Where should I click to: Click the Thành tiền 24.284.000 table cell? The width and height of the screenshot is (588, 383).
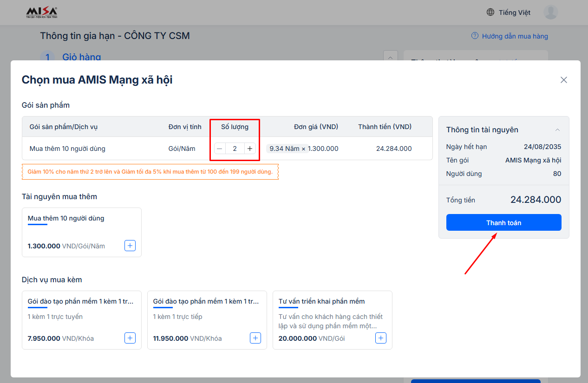394,149
